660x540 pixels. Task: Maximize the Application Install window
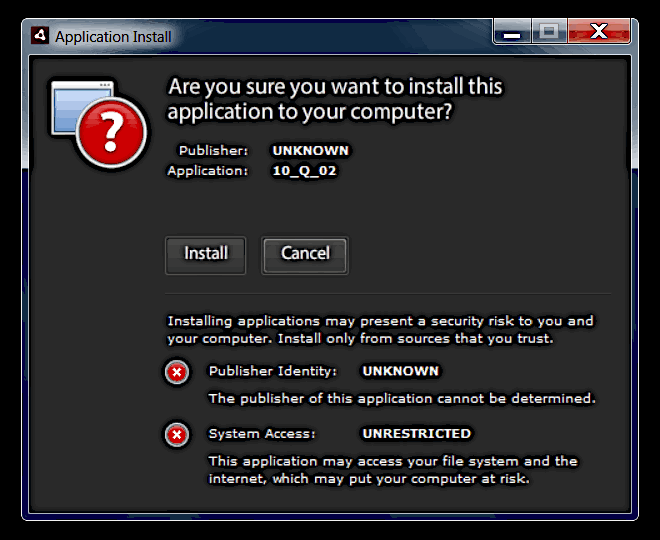pyautogui.click(x=549, y=31)
